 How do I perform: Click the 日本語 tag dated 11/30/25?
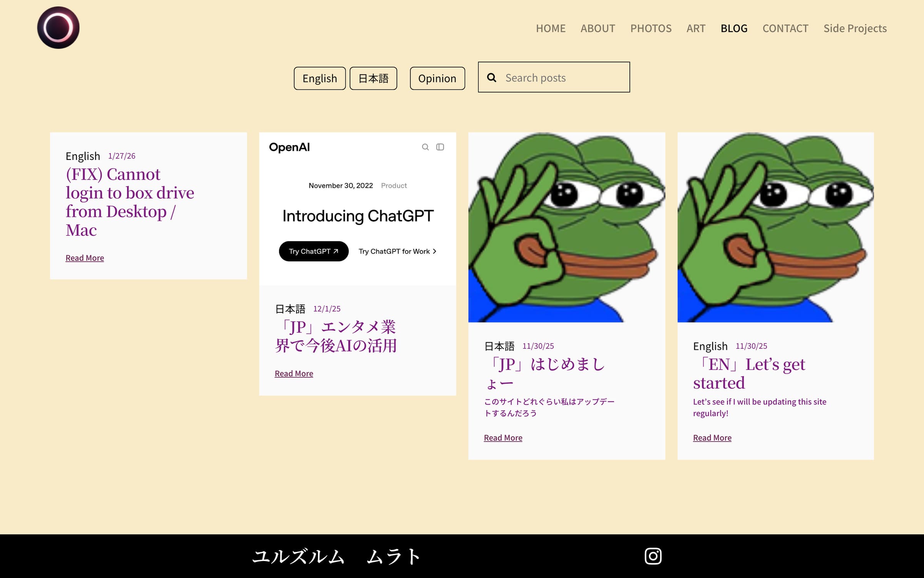[499, 346]
